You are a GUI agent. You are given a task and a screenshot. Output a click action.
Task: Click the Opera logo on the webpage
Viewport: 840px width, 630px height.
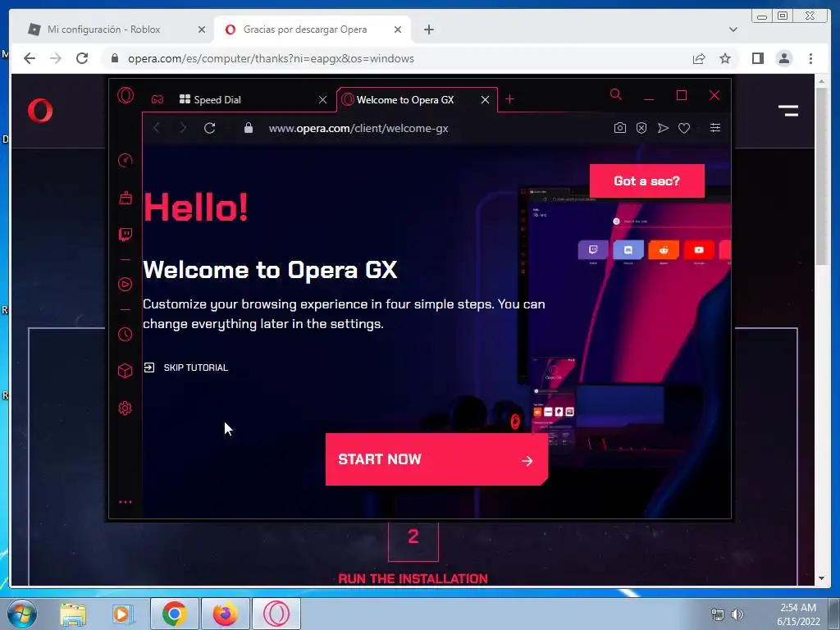[40, 111]
